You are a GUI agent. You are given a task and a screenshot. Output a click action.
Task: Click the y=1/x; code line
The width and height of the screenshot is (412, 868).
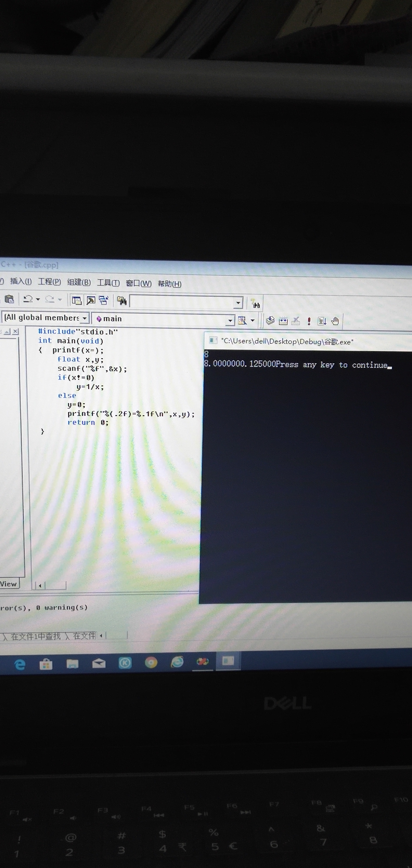[90, 387]
